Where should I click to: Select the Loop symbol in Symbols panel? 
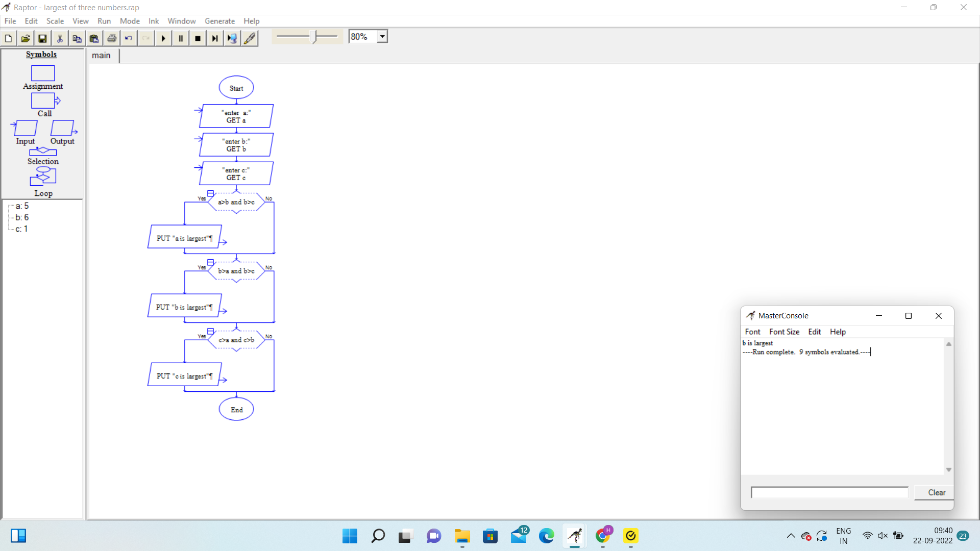tap(43, 177)
